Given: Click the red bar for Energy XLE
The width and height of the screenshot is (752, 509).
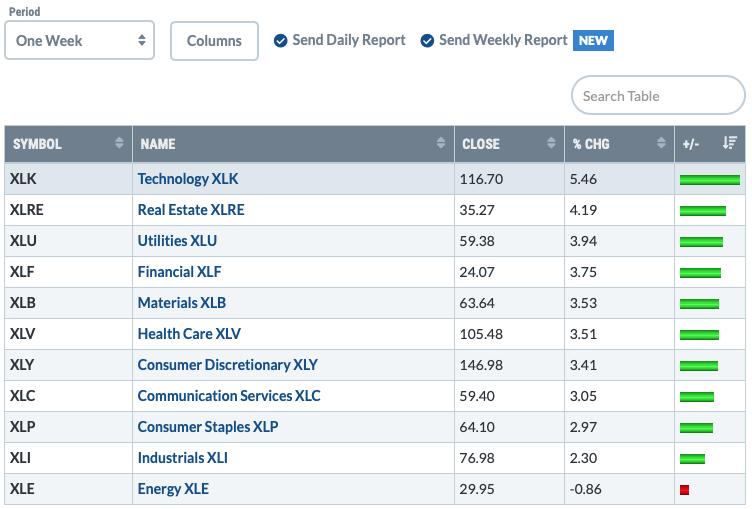Looking at the screenshot, I should [684, 490].
